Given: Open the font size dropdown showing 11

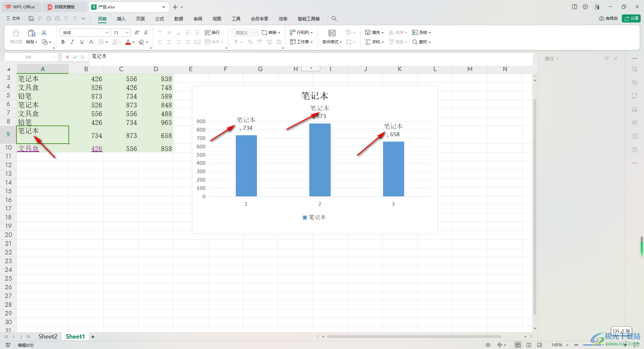Looking at the screenshot, I should (x=127, y=33).
